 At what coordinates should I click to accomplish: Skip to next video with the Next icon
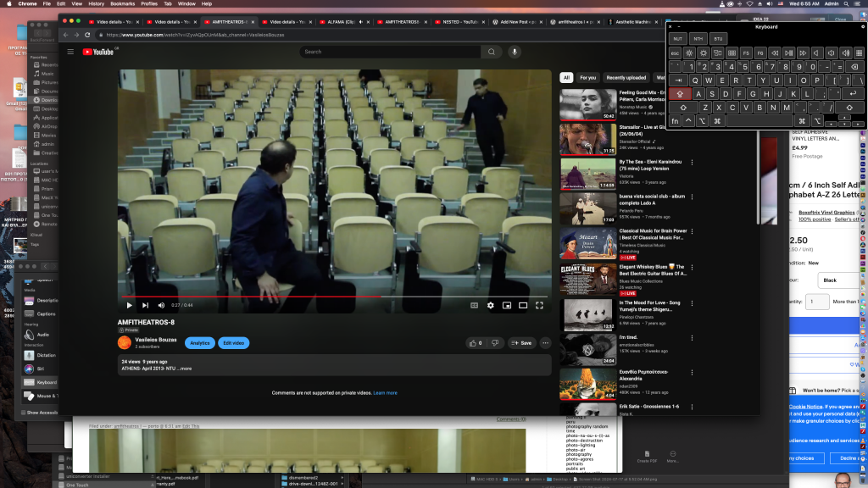[145, 305]
